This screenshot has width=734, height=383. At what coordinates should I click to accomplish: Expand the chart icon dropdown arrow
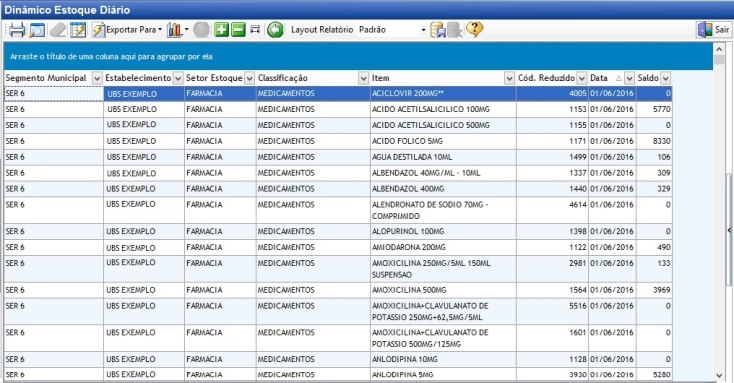(186, 30)
